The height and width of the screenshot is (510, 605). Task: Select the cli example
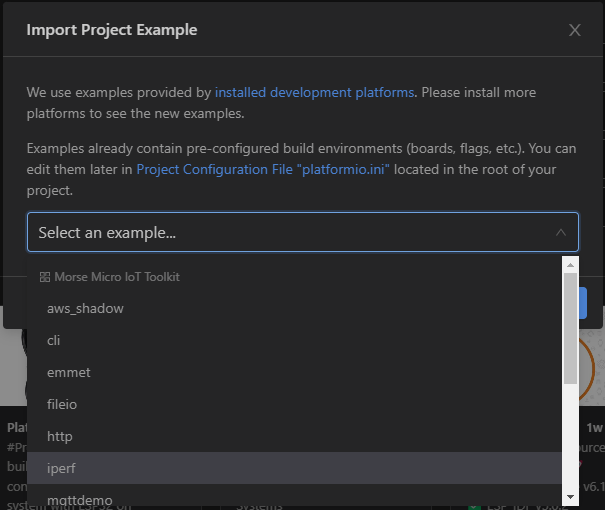point(54,340)
